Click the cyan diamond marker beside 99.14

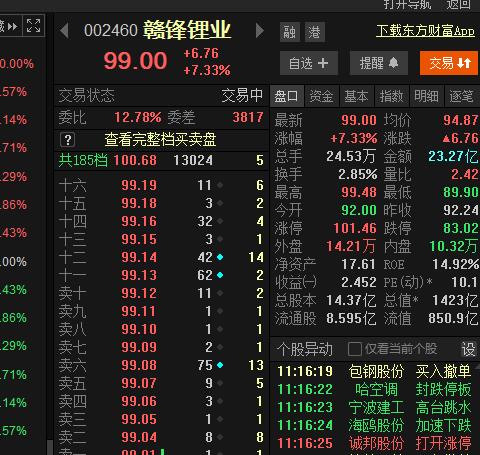click(220, 257)
